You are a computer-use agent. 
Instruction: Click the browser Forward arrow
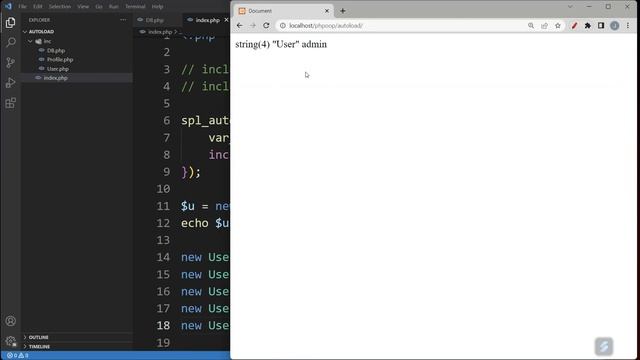(x=253, y=25)
